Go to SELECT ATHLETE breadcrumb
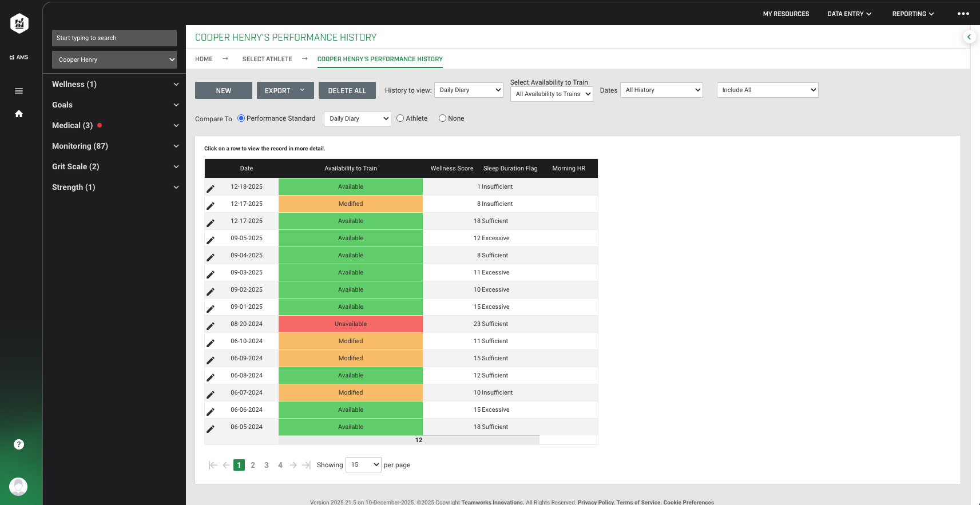Screen dimensions: 980x505 (x=267, y=59)
